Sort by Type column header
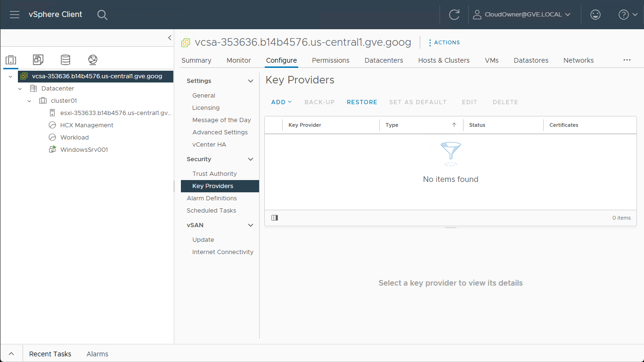This screenshot has height=362, width=644. (392, 125)
